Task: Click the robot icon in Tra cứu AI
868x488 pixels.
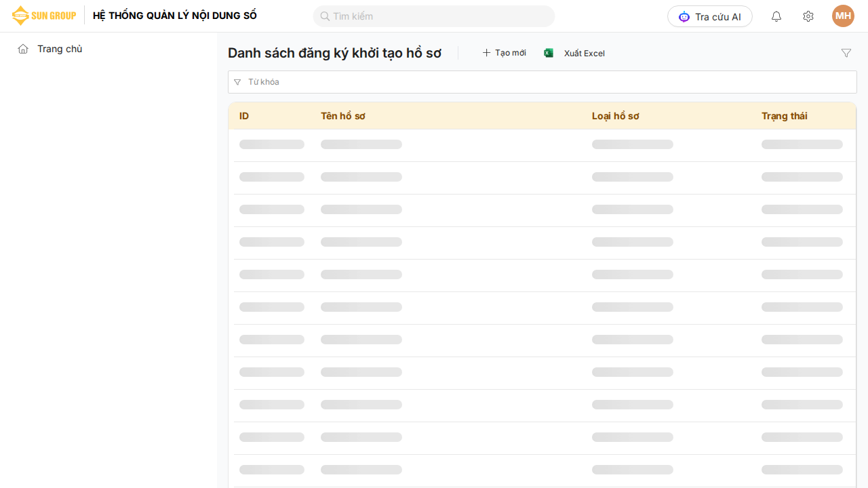Action: [x=684, y=17]
